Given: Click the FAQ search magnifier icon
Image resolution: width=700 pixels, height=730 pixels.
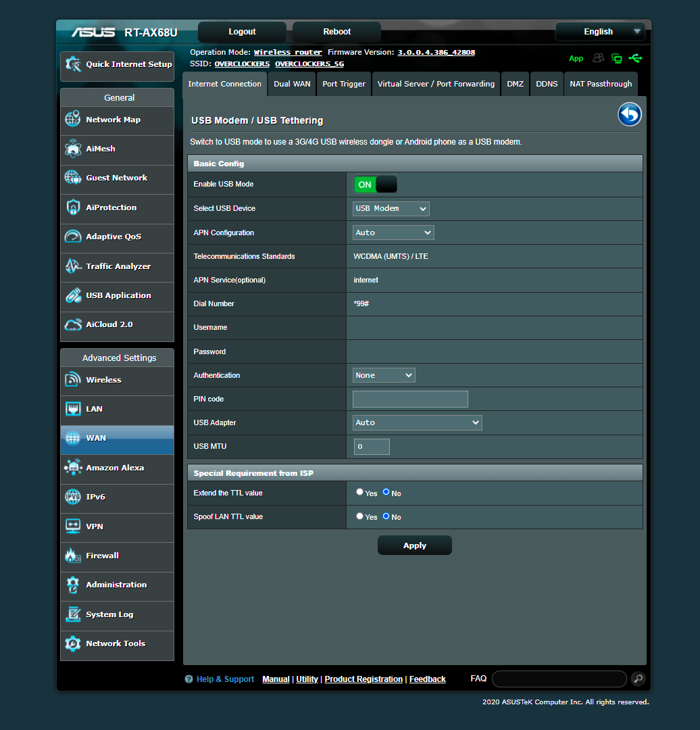Looking at the screenshot, I should click(x=638, y=679).
